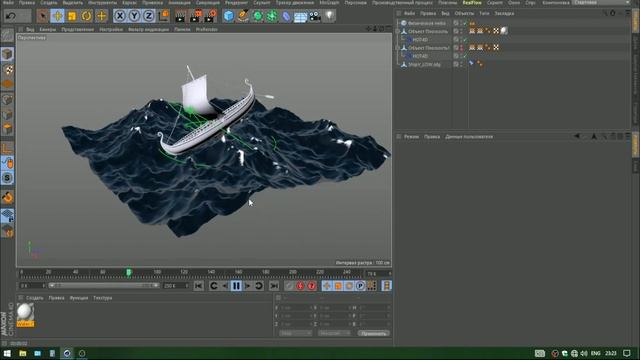Screen dimensions: 640x360
Task: Click the green timeline playhead marker
Action: point(129,272)
